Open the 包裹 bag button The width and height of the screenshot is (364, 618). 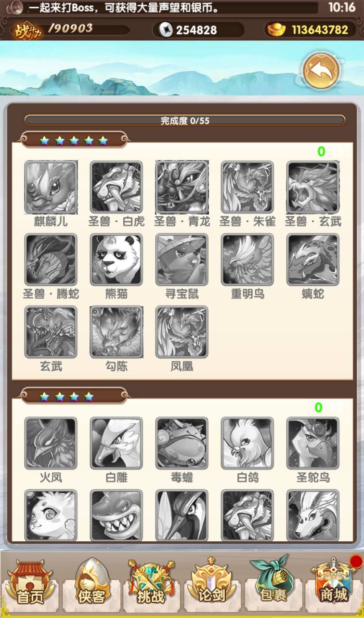[x=273, y=583]
